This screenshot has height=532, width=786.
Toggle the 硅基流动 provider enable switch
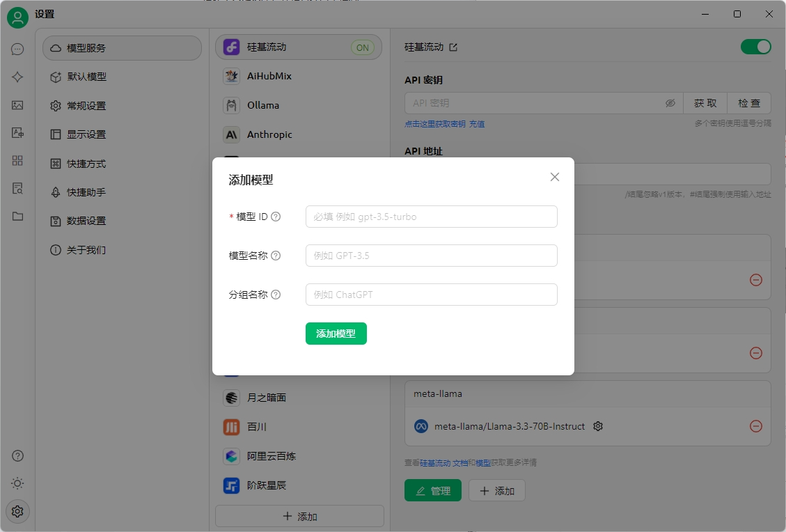[756, 47]
